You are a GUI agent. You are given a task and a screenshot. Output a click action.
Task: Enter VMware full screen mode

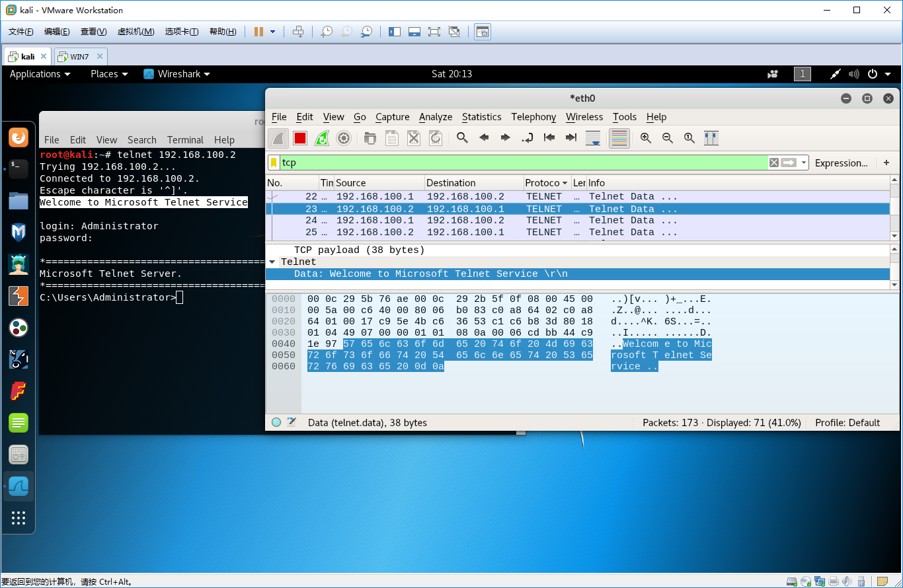click(434, 32)
